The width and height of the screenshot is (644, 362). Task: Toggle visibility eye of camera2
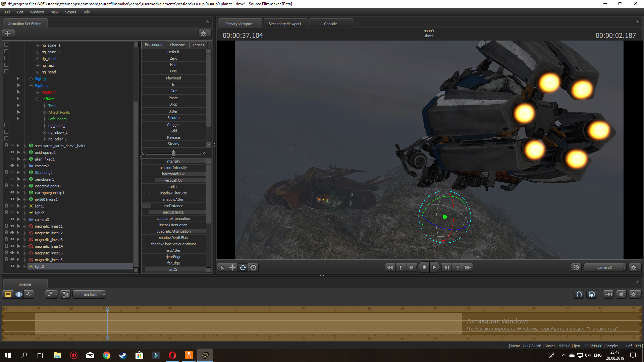tap(12, 166)
